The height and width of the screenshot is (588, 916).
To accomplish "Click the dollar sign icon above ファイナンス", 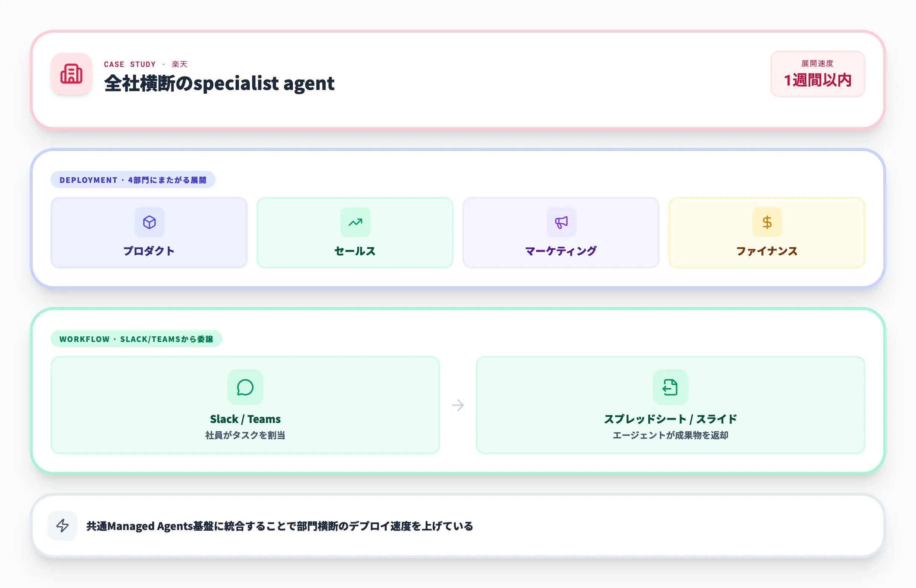I will [x=766, y=222].
